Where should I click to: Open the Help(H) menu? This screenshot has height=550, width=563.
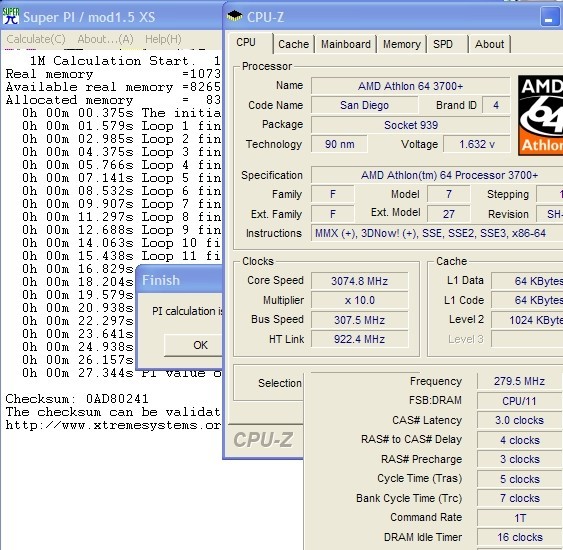tap(163, 39)
